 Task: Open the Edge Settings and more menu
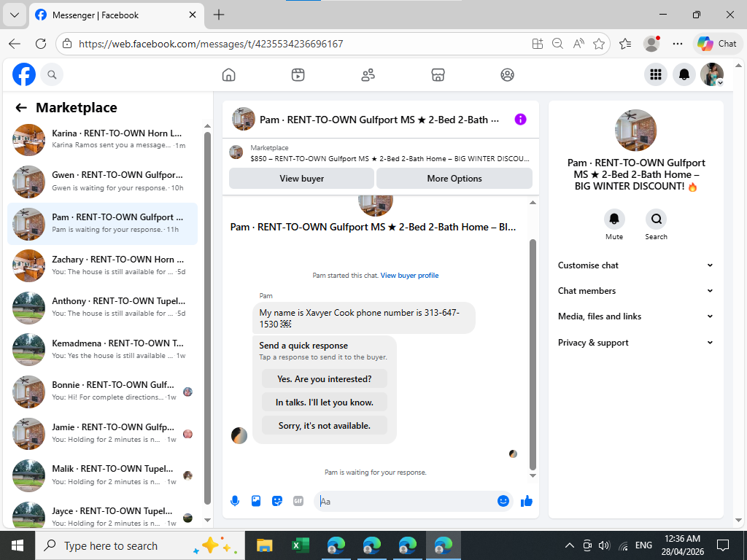pos(678,44)
